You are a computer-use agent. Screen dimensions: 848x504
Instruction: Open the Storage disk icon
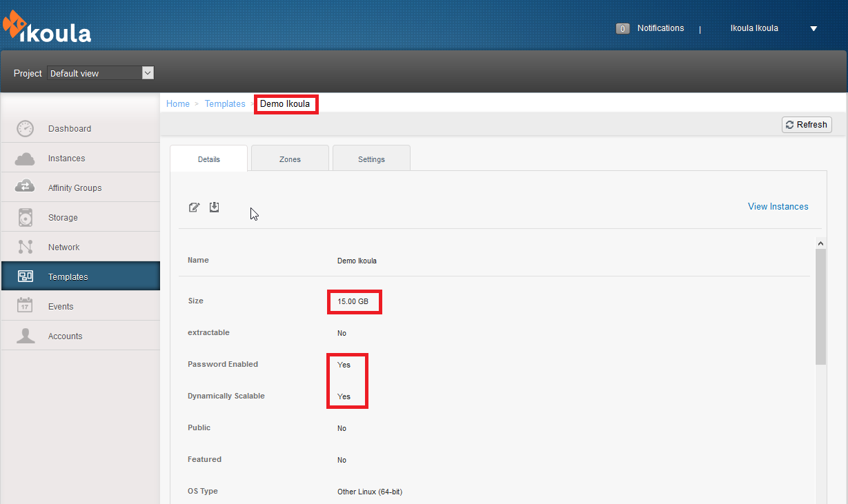(x=25, y=217)
